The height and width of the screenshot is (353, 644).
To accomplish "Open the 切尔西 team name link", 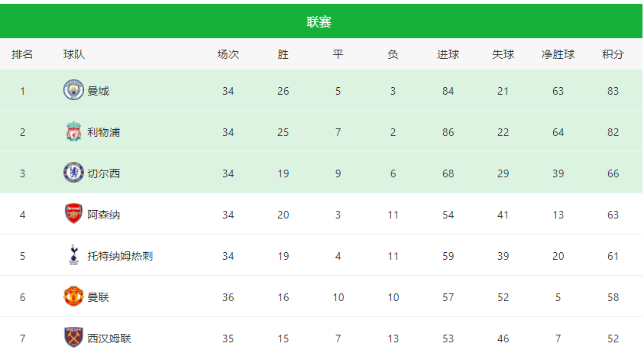I will [103, 174].
